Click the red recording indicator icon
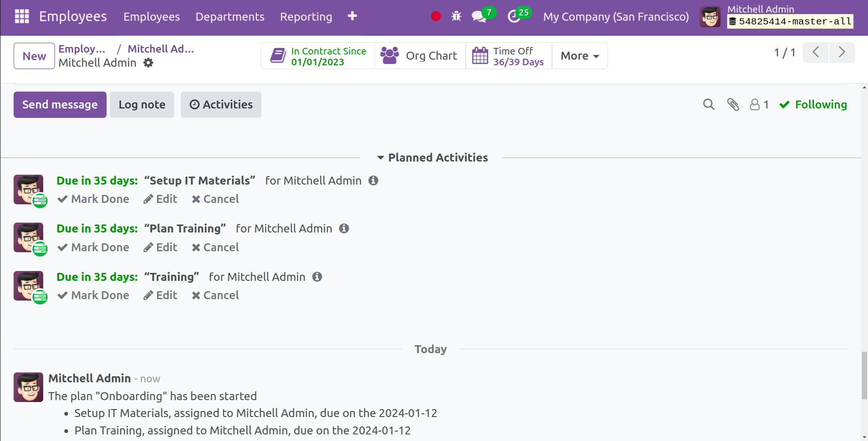The width and height of the screenshot is (868, 441). (x=436, y=16)
